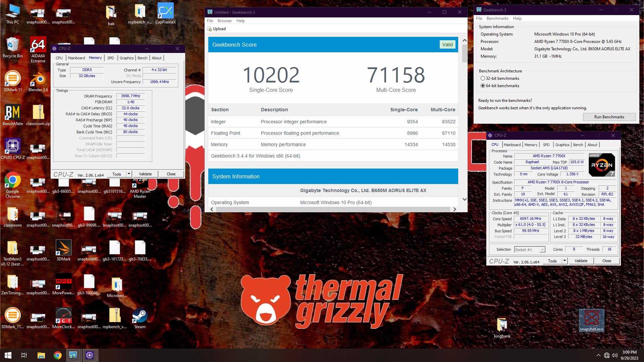The width and height of the screenshot is (644, 362).
Task: Open the MorePowerTool desktop icon
Action: [63, 285]
